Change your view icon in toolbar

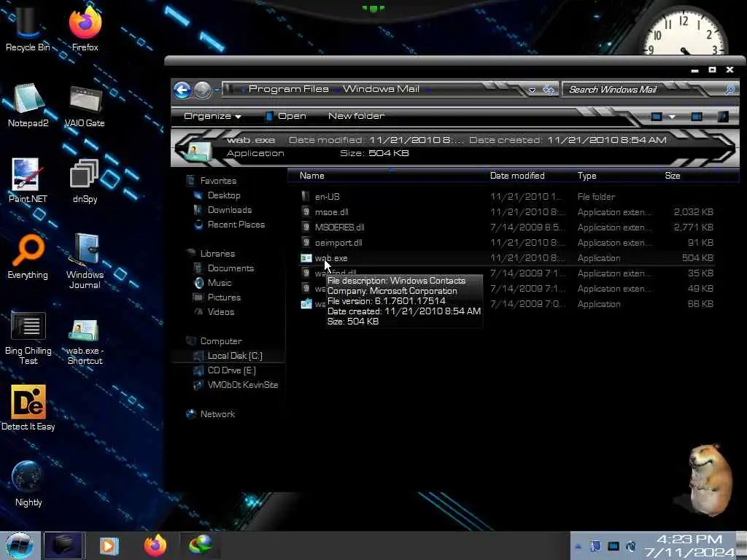click(656, 117)
